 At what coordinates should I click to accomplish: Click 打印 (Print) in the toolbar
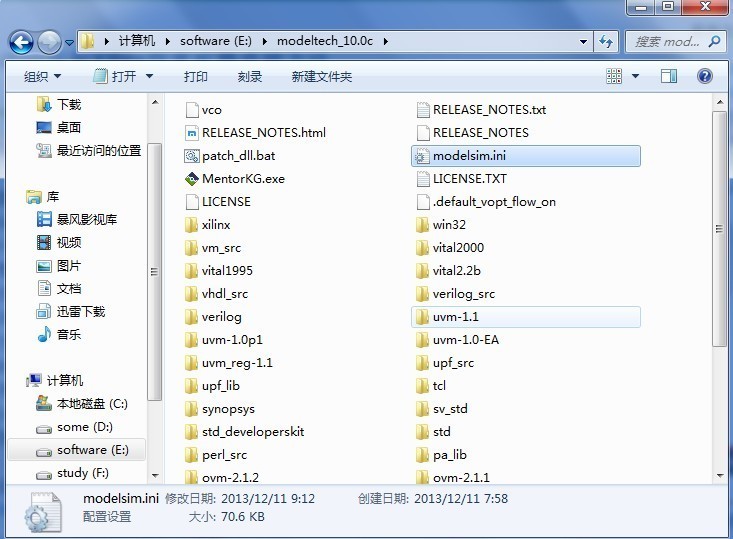click(x=196, y=77)
